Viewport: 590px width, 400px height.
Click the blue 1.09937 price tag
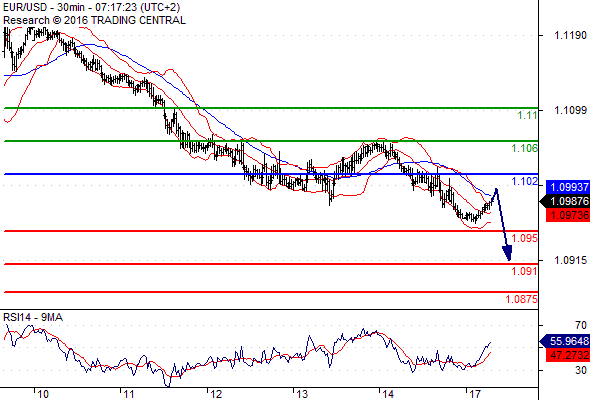[567, 187]
